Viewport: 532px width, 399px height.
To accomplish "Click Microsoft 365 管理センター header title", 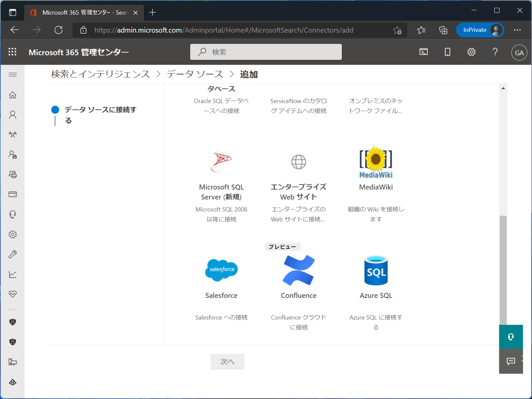I will [79, 52].
